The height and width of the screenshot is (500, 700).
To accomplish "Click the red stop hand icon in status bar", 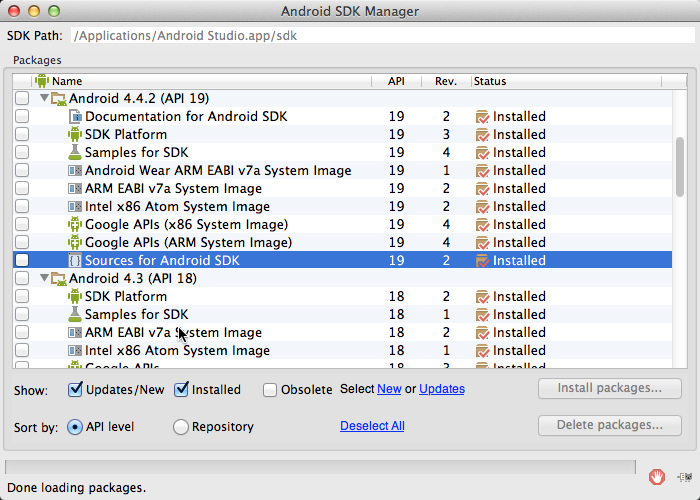I will click(657, 477).
